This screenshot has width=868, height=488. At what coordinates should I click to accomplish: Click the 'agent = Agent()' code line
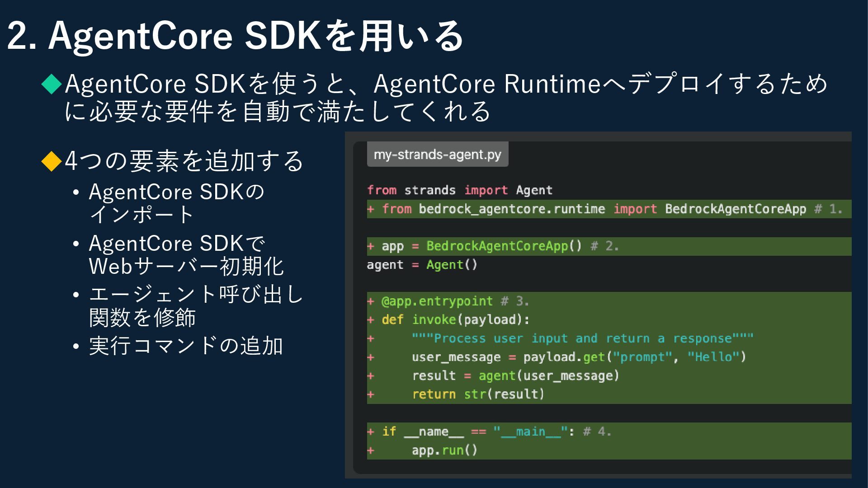coord(422,265)
